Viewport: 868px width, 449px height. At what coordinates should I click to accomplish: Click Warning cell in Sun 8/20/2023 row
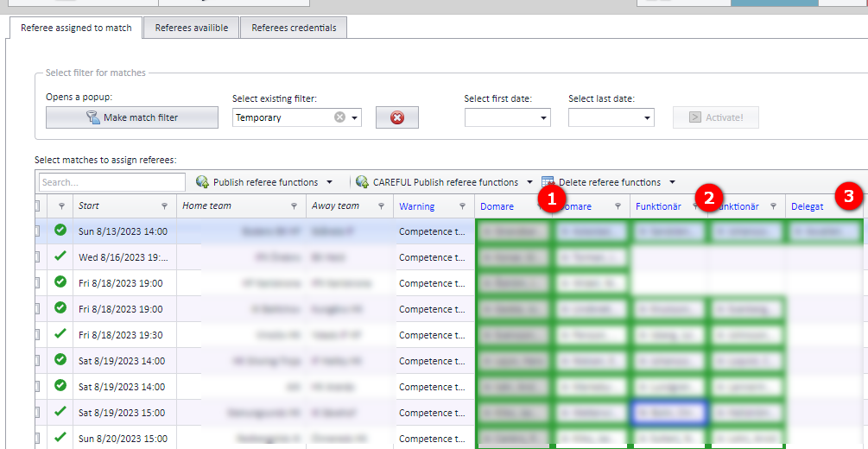point(434,439)
